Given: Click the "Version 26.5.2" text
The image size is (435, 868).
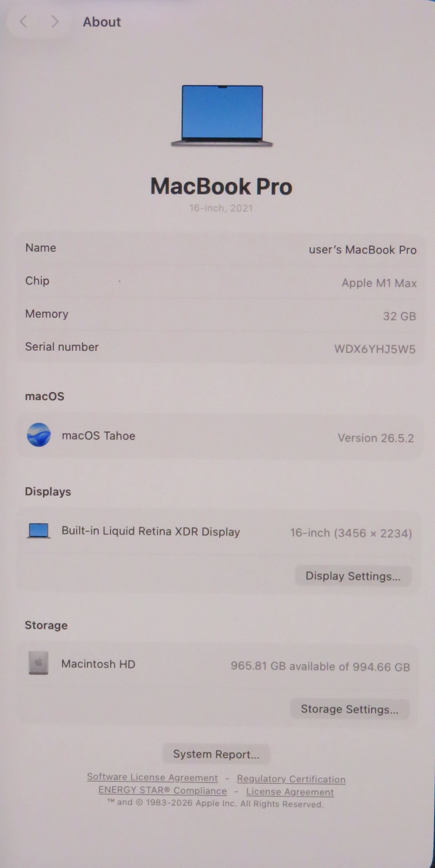Looking at the screenshot, I should [376, 438].
